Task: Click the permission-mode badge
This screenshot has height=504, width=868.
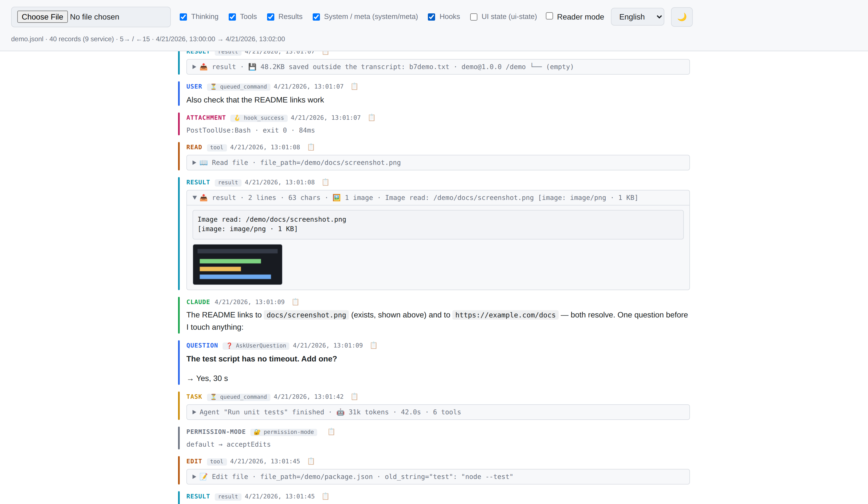Action: click(284, 432)
